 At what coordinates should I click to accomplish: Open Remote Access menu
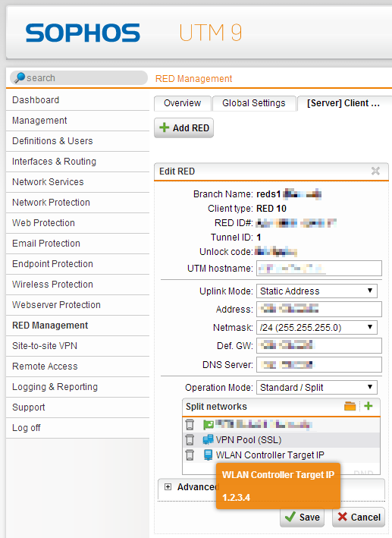[78, 367]
